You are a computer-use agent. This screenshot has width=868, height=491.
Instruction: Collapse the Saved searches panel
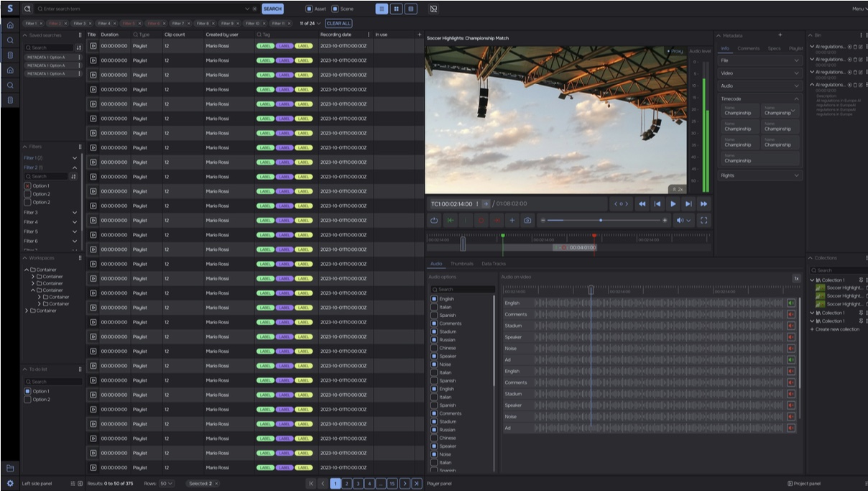coord(25,35)
